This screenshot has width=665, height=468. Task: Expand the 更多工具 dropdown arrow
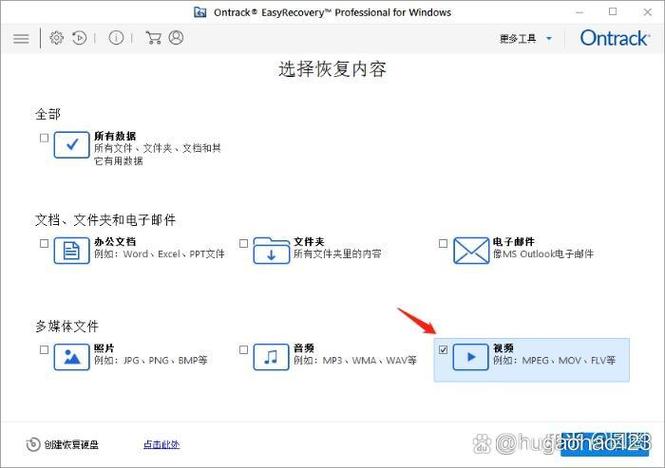pyautogui.click(x=549, y=39)
